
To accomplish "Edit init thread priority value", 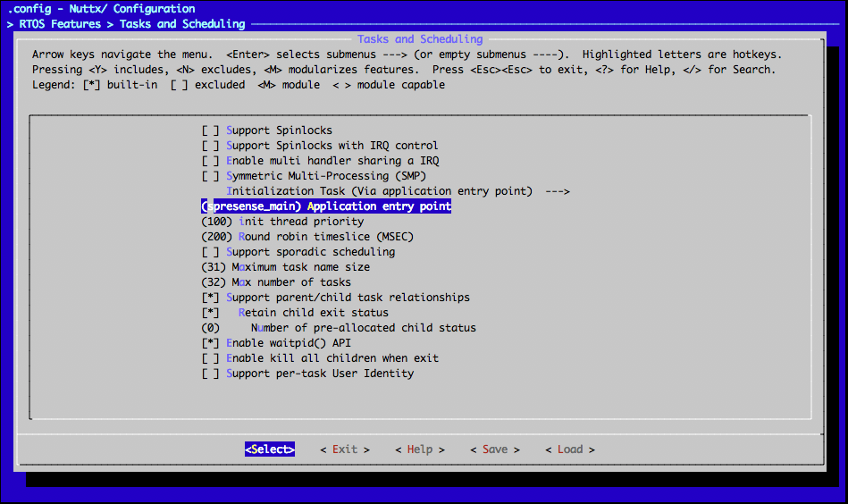I will tap(282, 222).
